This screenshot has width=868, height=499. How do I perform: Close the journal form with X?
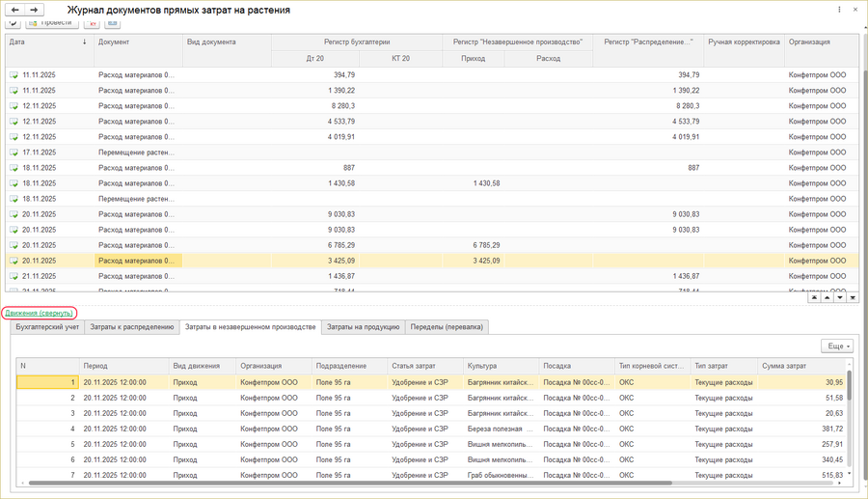pos(855,9)
